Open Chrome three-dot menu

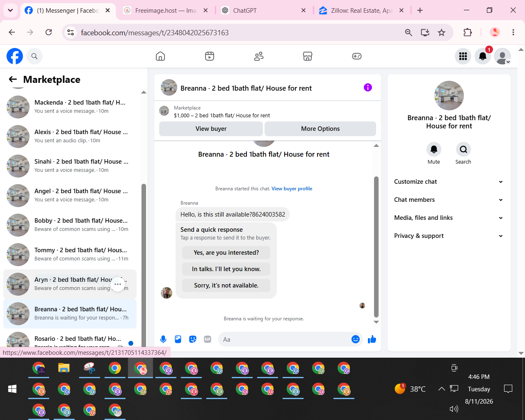[x=513, y=32]
